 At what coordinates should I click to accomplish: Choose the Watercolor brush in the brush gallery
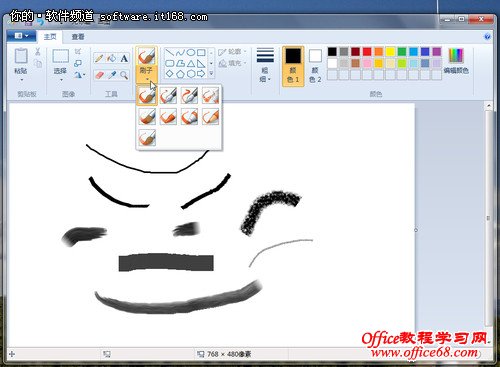147,138
